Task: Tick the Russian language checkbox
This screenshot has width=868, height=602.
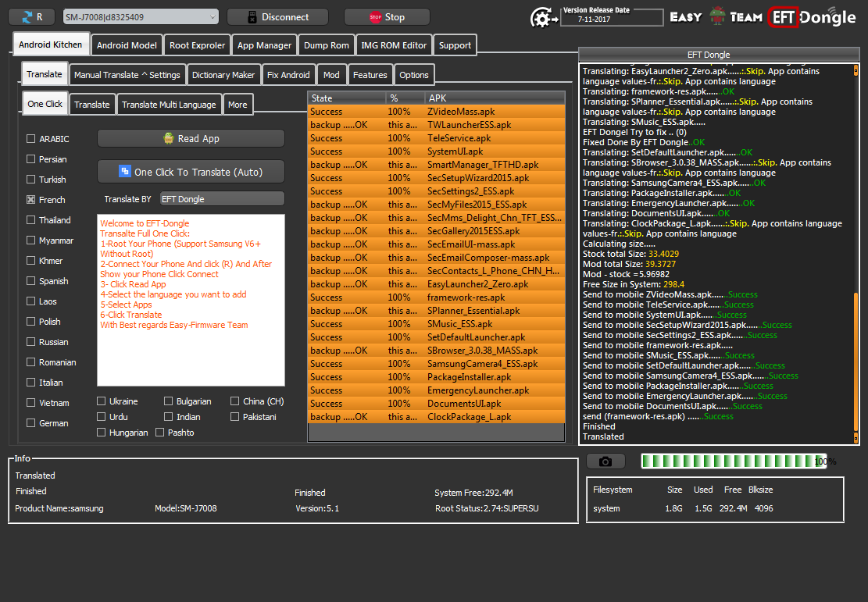Action: [31, 342]
